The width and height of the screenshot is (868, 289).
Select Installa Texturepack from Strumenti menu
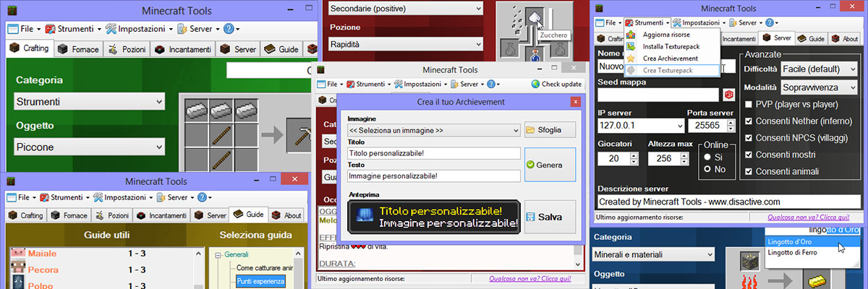pos(672,46)
